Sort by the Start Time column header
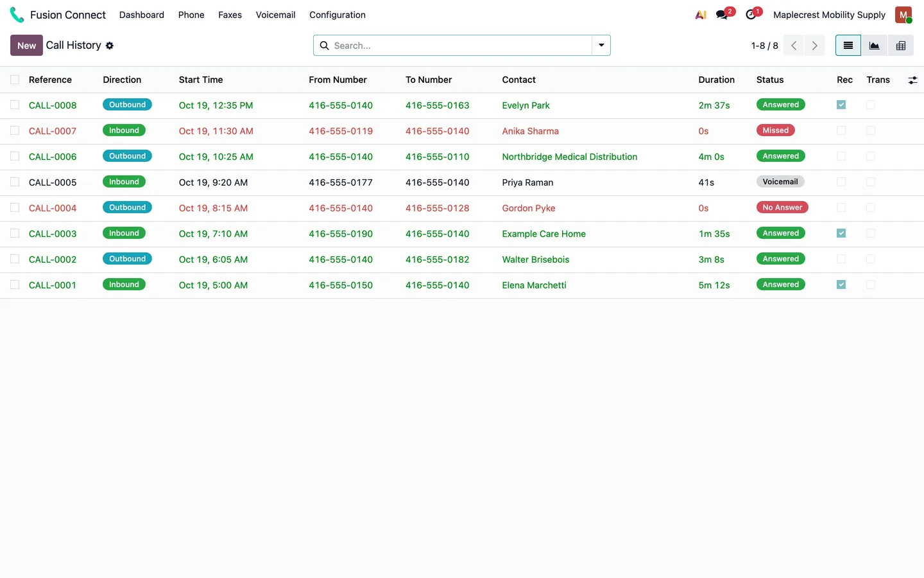Image resolution: width=924 pixels, height=578 pixels. pyautogui.click(x=201, y=80)
